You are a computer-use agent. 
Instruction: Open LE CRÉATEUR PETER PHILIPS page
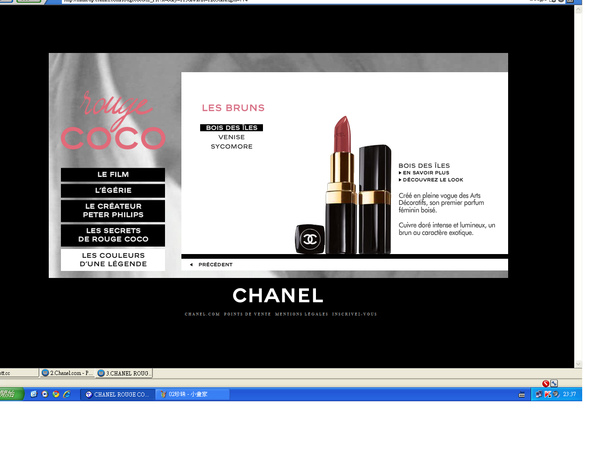click(113, 211)
